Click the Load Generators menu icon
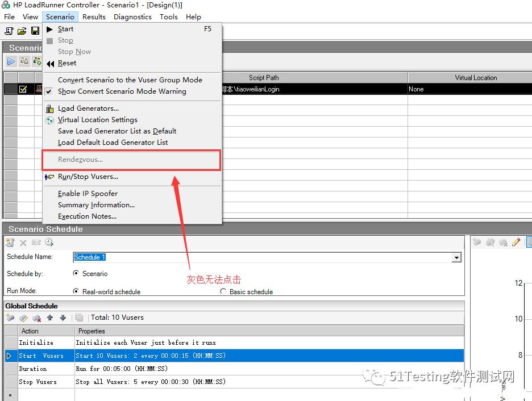This screenshot has height=401, width=532. [x=49, y=109]
